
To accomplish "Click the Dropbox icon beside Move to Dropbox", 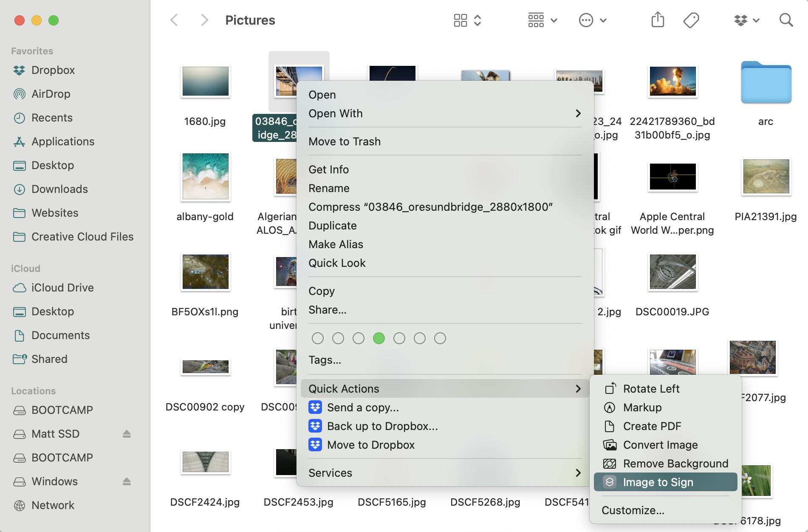I will pyautogui.click(x=315, y=445).
